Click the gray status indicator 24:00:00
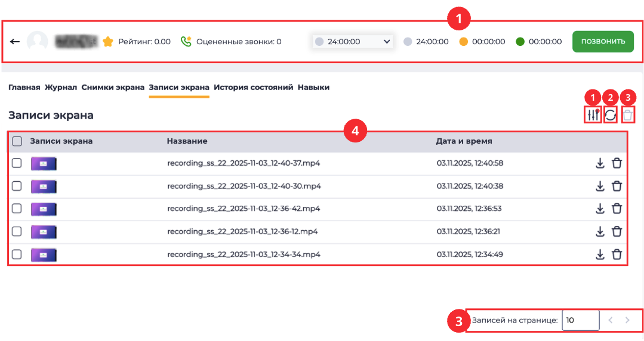 coord(426,42)
